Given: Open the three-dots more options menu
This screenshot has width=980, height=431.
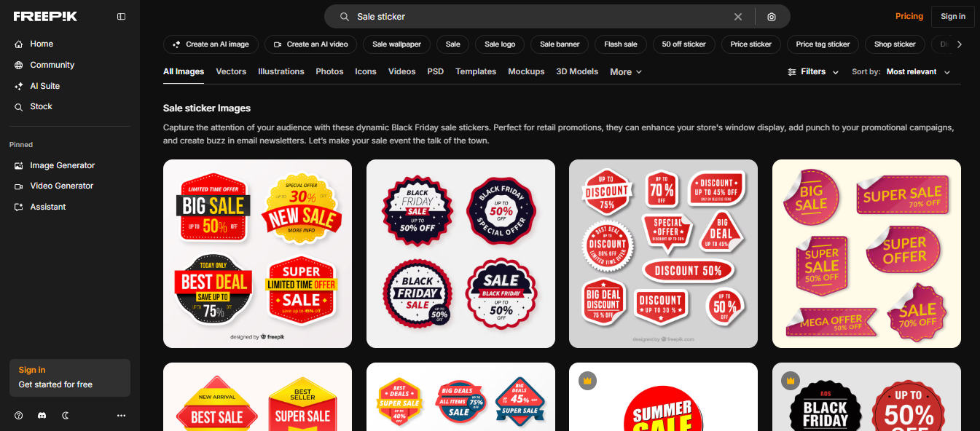Looking at the screenshot, I should tap(121, 415).
